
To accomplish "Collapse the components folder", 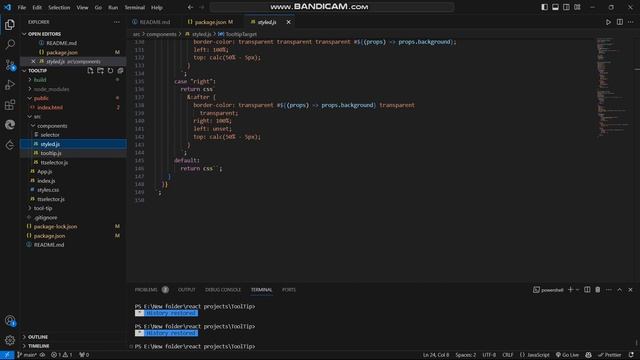I will tap(33, 126).
